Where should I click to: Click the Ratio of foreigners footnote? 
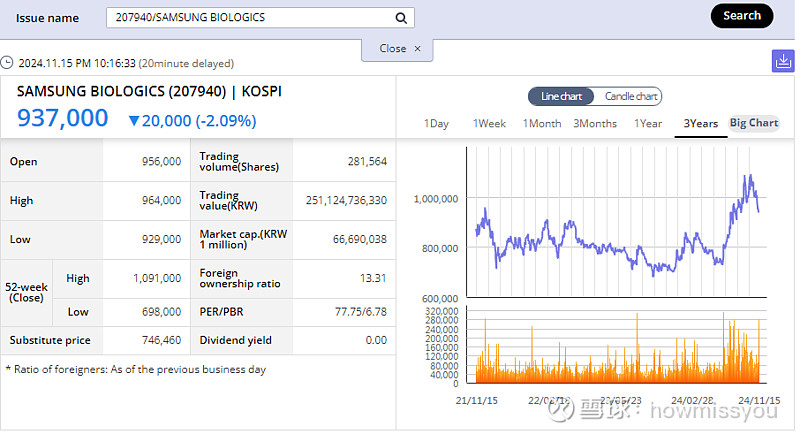pos(136,370)
